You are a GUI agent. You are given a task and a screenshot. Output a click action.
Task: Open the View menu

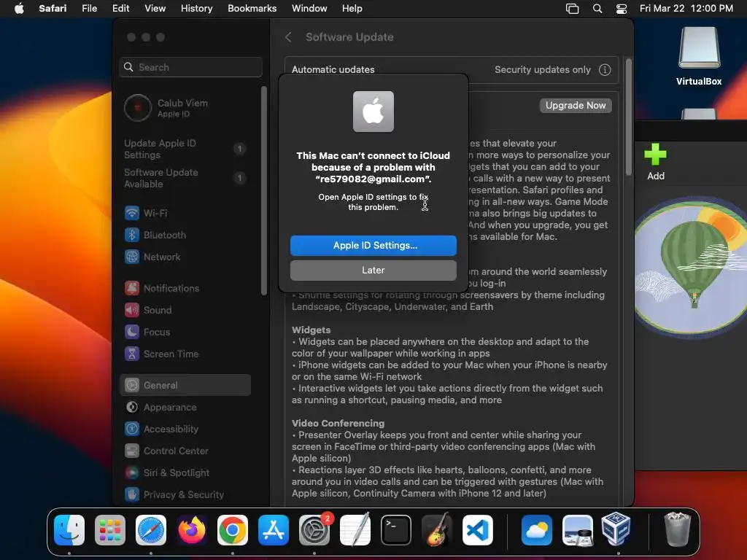155,8
